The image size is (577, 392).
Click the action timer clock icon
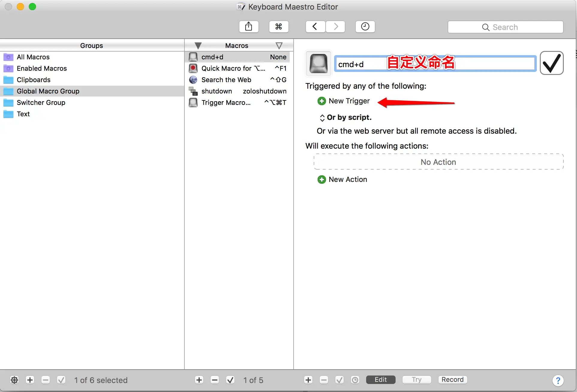click(x=355, y=380)
